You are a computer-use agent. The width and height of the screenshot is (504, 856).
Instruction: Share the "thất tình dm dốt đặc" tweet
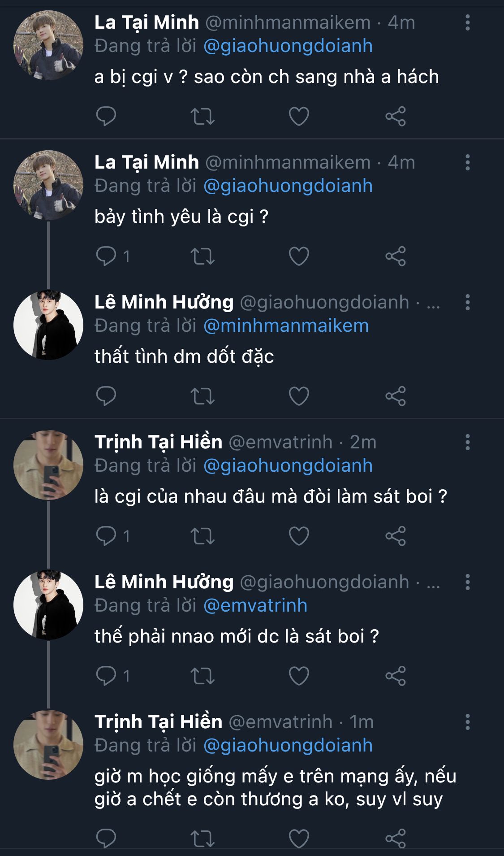click(396, 396)
